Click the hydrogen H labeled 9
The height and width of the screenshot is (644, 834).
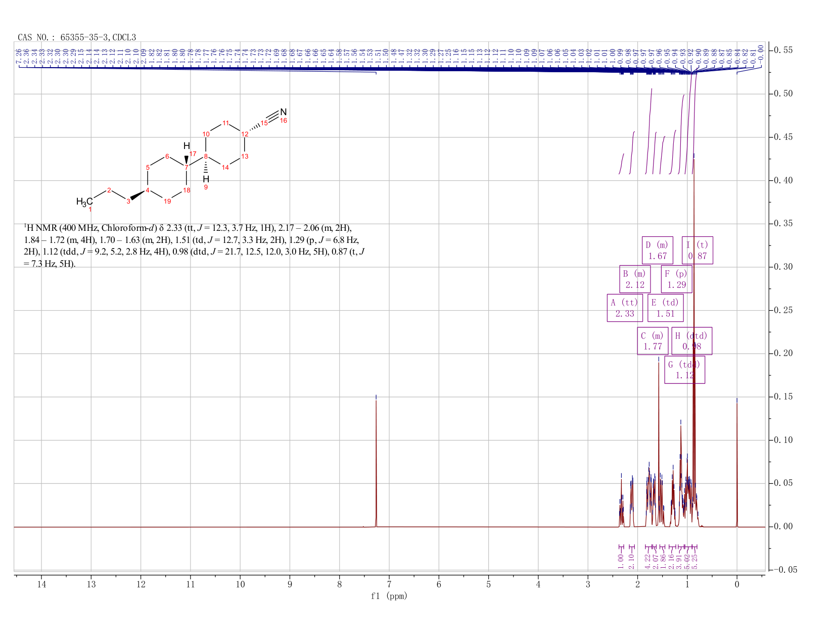(206, 179)
